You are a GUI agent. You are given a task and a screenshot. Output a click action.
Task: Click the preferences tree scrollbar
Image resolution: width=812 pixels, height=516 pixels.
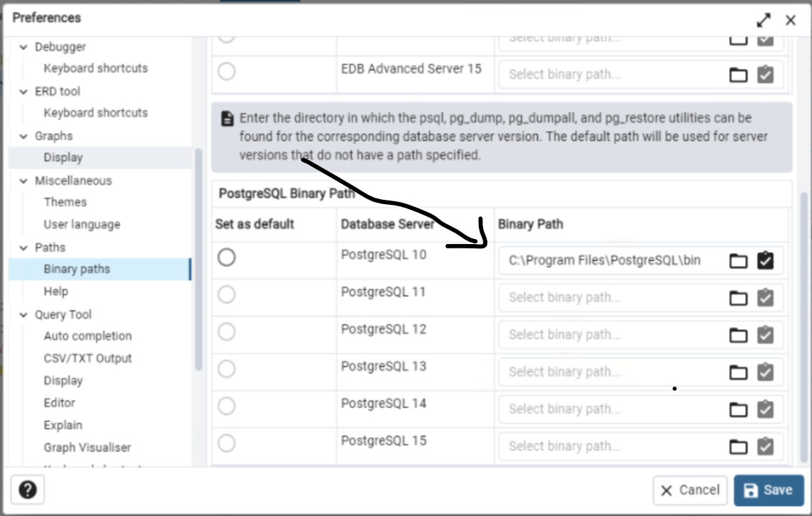[x=198, y=259]
